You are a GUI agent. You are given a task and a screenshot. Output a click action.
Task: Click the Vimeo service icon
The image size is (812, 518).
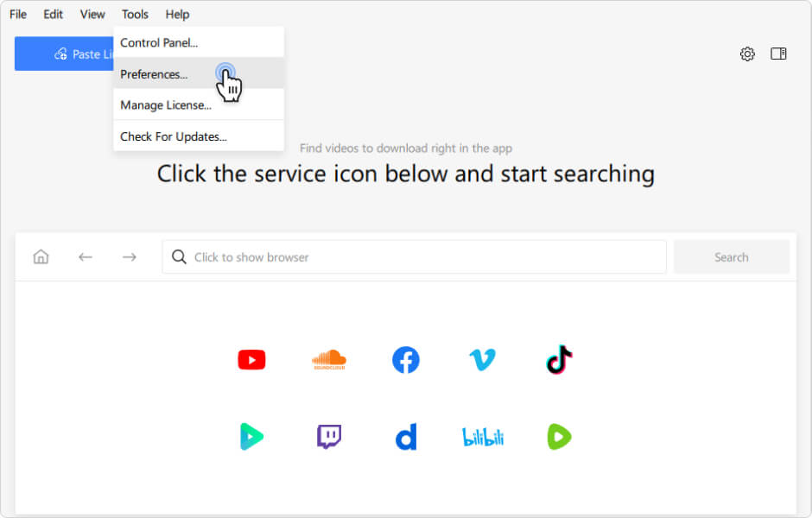point(482,360)
